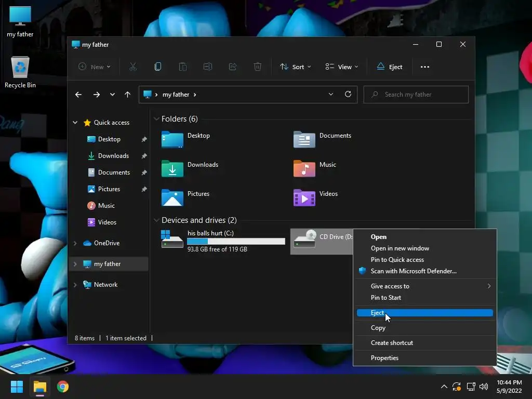This screenshot has height=399, width=532.
Task: Go back with the left arrow
Action: (x=78, y=95)
